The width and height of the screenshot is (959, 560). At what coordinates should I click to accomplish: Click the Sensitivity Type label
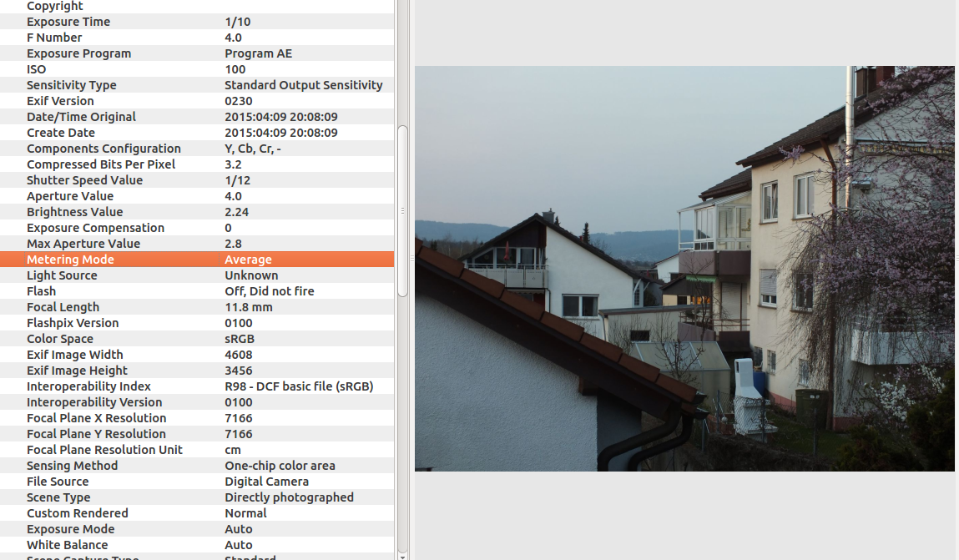point(72,85)
